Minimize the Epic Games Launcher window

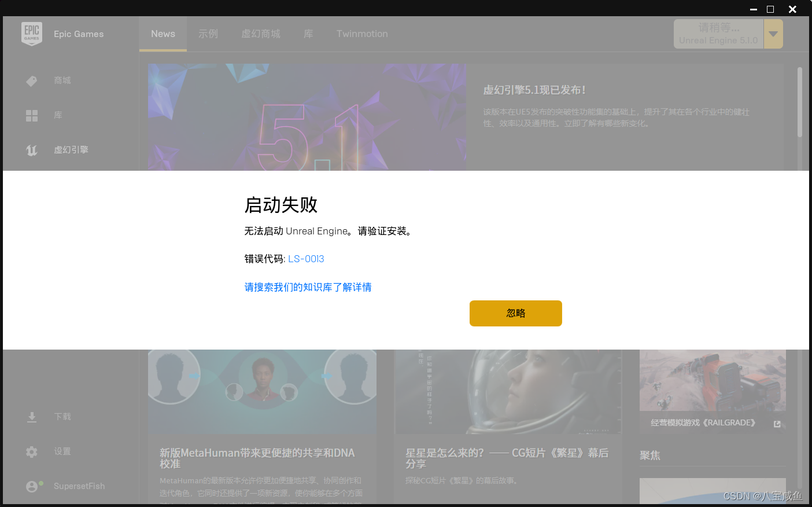tap(754, 9)
